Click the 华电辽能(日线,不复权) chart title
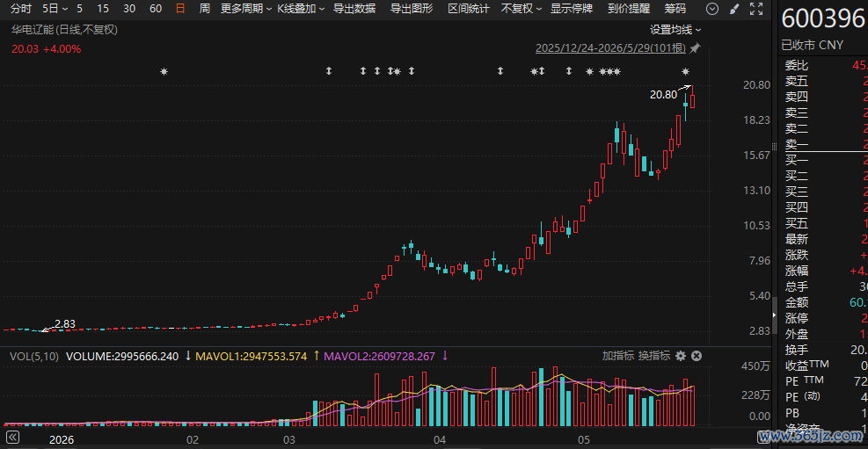 point(65,30)
